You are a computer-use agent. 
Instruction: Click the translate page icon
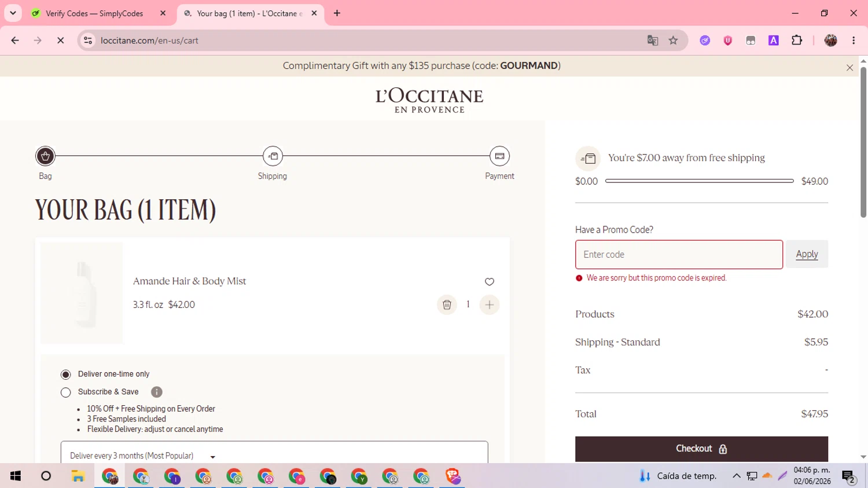point(653,41)
